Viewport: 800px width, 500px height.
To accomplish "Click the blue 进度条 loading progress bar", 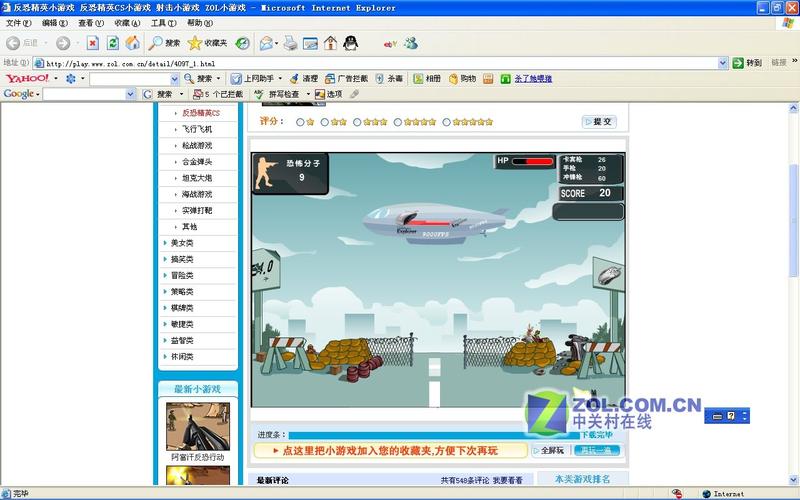I will pos(434,435).
